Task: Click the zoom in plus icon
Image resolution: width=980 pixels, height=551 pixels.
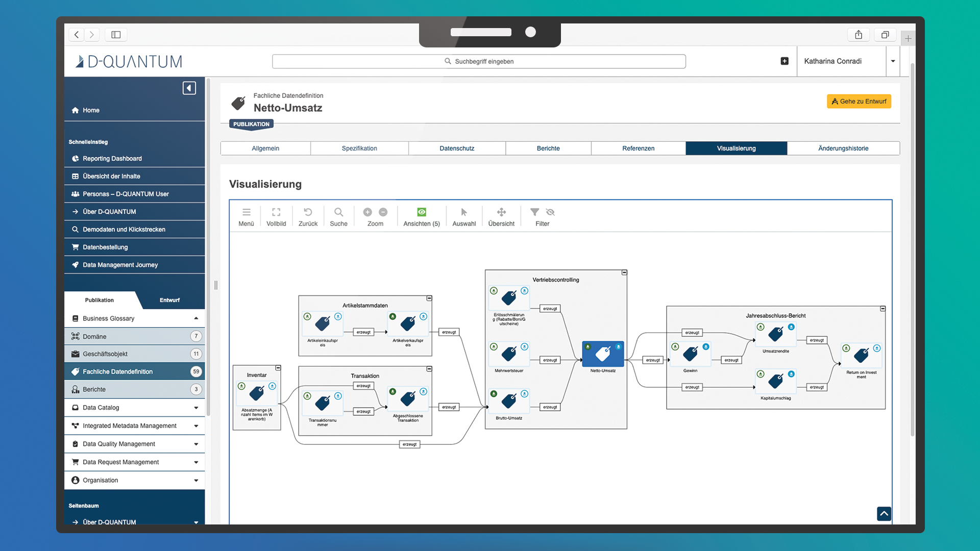Action: (x=367, y=212)
